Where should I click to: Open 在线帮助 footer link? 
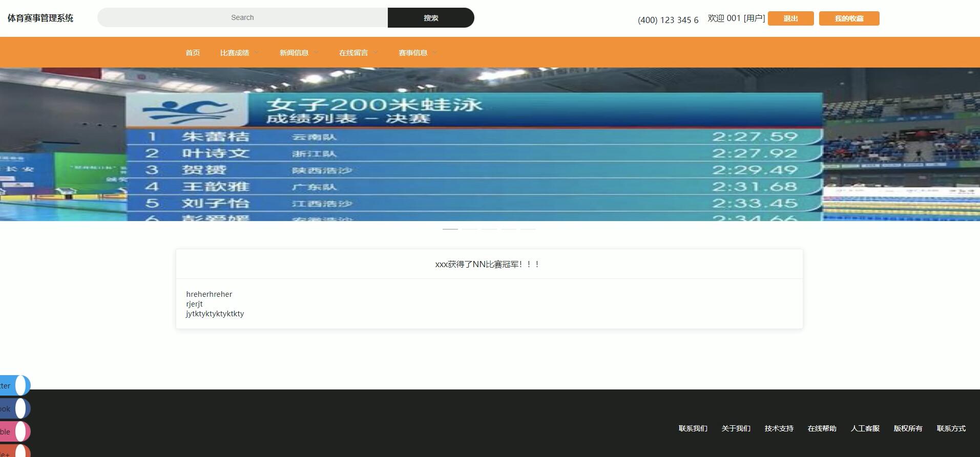tap(822, 428)
